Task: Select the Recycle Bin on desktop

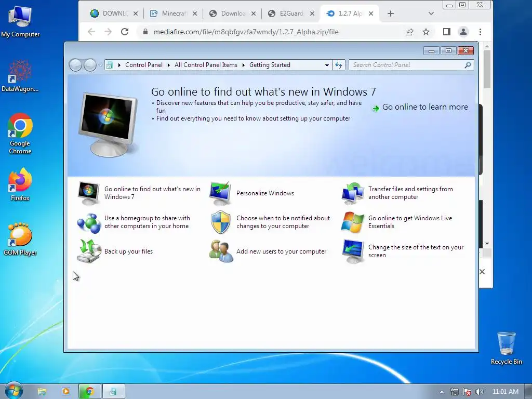Action: click(506, 349)
